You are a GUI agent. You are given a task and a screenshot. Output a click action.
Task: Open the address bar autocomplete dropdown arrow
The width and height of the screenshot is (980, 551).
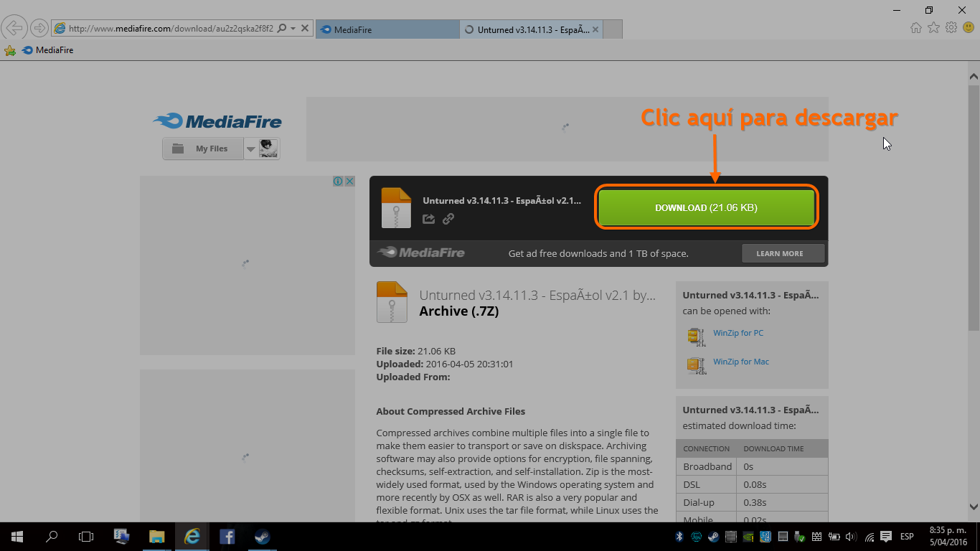pos(293,29)
